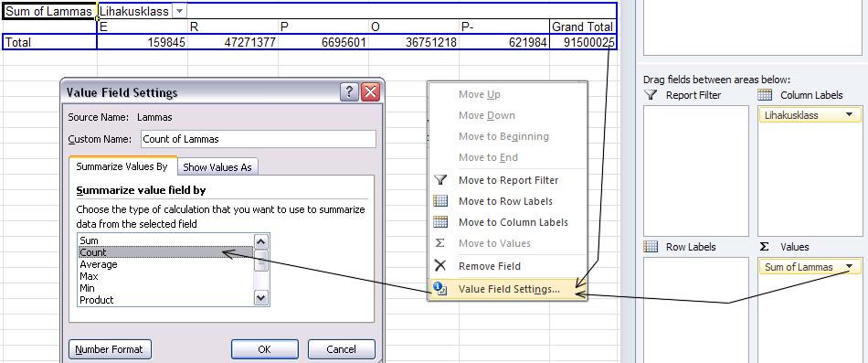The image size is (868, 363).
Task: Select the Total row label cell
Action: (50, 42)
